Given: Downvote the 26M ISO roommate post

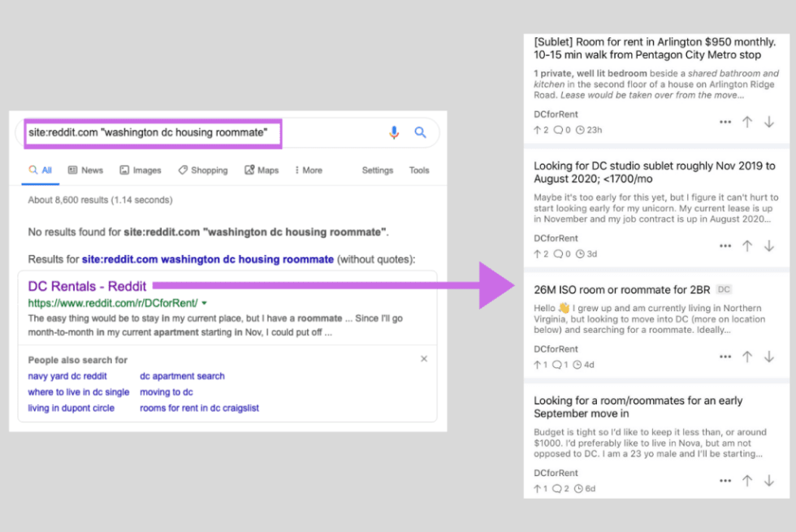Looking at the screenshot, I should pos(769,357).
